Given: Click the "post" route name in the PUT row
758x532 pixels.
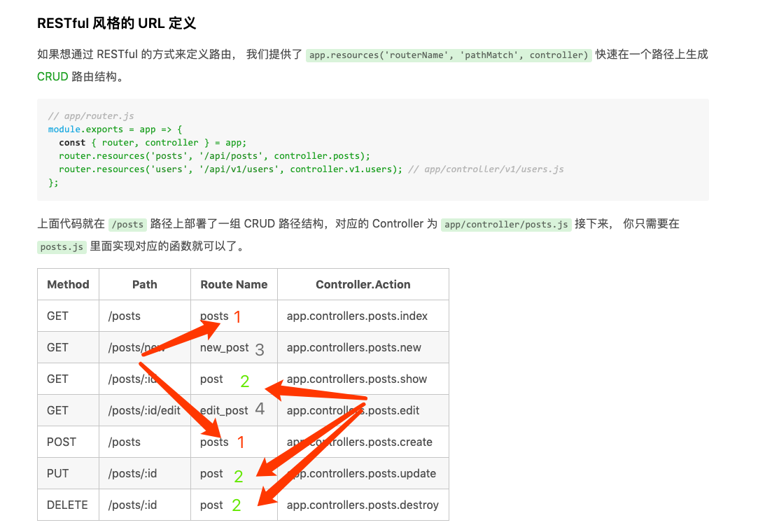Looking at the screenshot, I should 211,473.
